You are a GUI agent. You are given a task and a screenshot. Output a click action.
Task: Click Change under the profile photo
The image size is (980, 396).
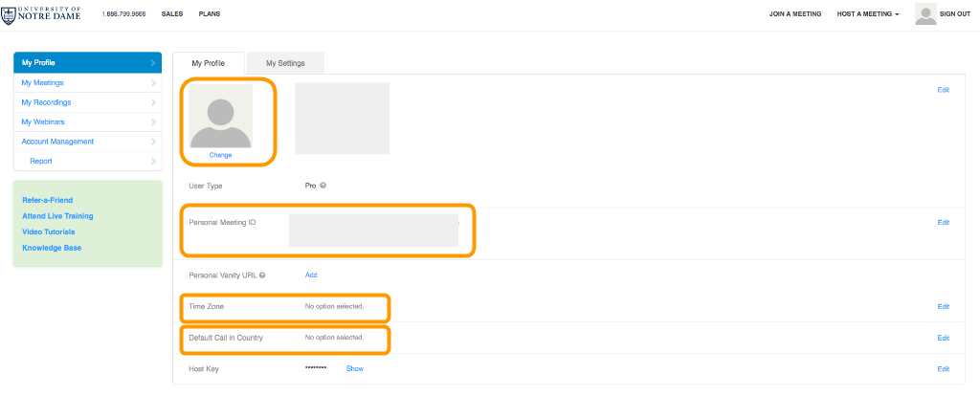pyautogui.click(x=220, y=155)
